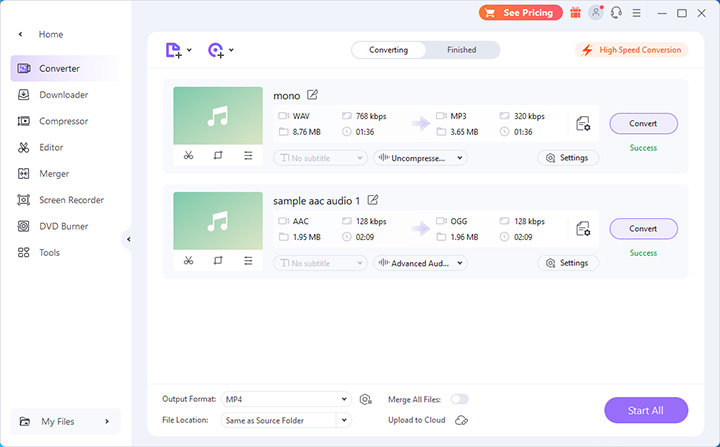Viewport: 720px width, 447px height.
Task: Crop the sample aac audio 1 file
Action: [x=218, y=261]
